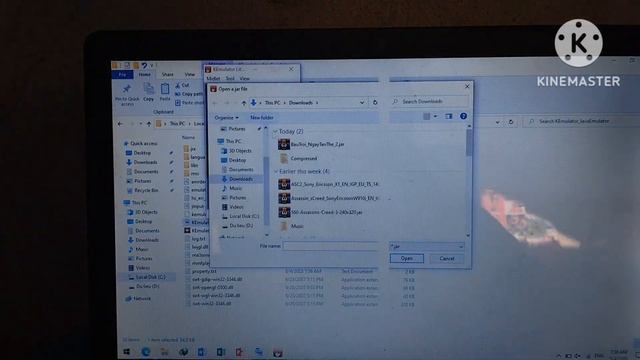Click Cut in Explorer ribbon
Screen dimensions: 640x360
pos(182,85)
